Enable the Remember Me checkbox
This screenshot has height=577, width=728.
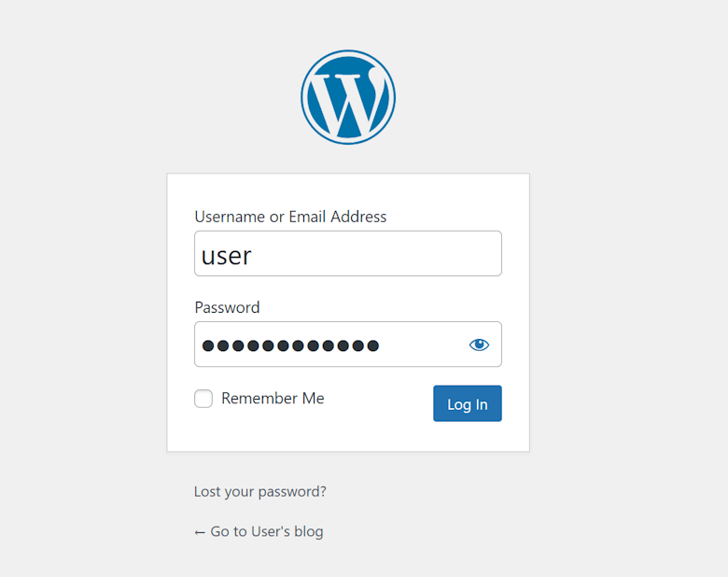point(203,399)
